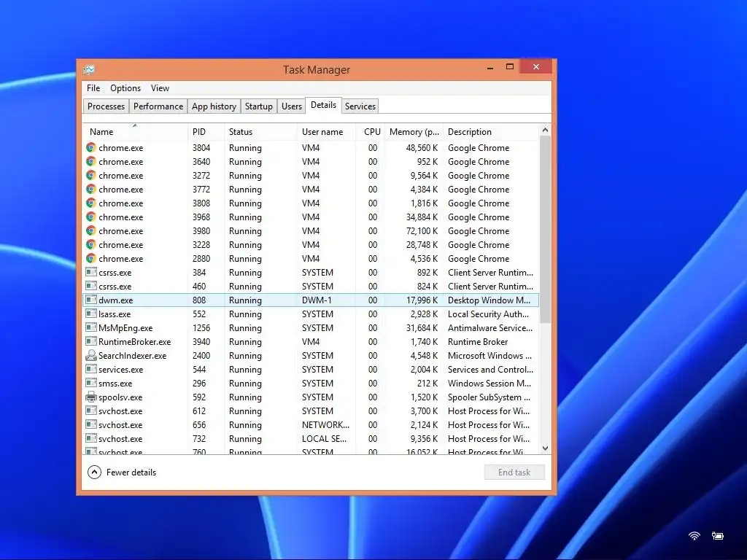Switch to the Processes tab
This screenshot has width=747, height=560.
point(106,106)
